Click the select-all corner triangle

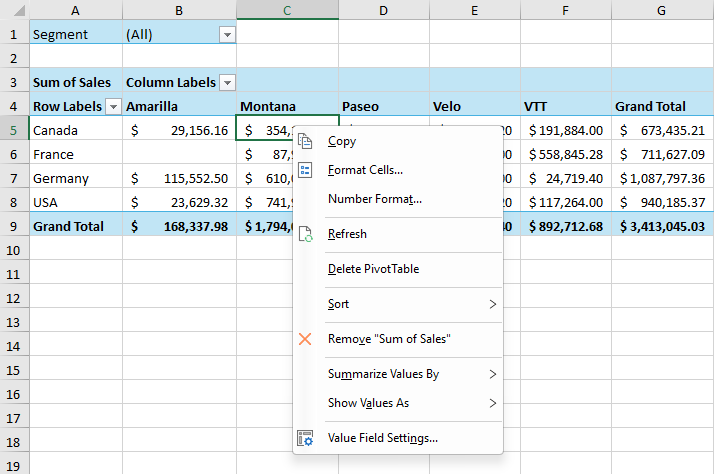pyautogui.click(x=19, y=10)
